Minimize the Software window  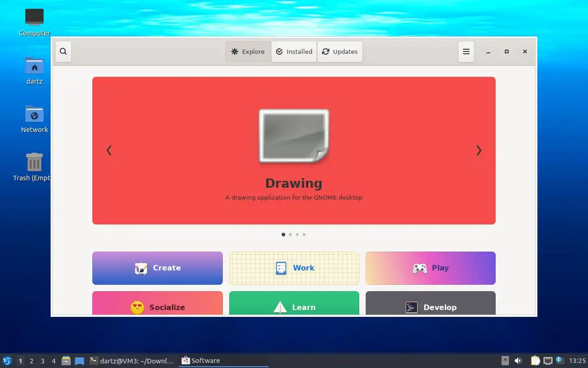488,52
